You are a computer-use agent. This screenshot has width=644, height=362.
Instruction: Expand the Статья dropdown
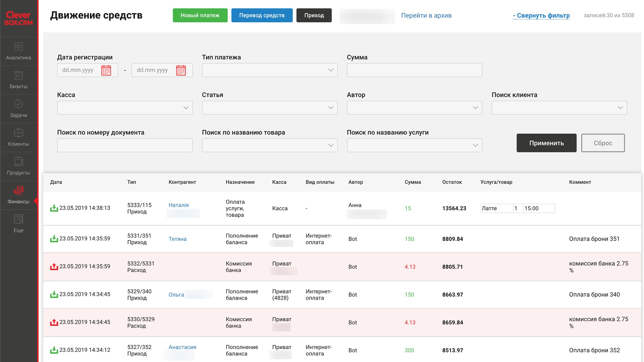pos(269,108)
